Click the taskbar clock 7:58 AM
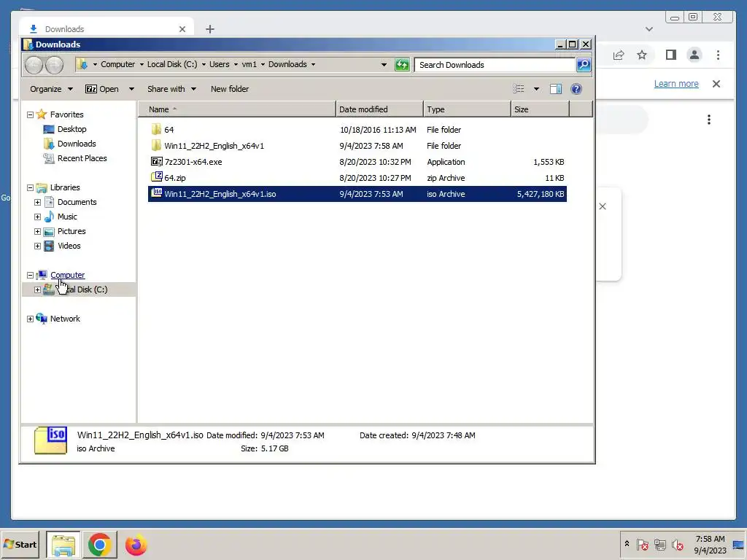The image size is (747, 560). tap(710, 539)
